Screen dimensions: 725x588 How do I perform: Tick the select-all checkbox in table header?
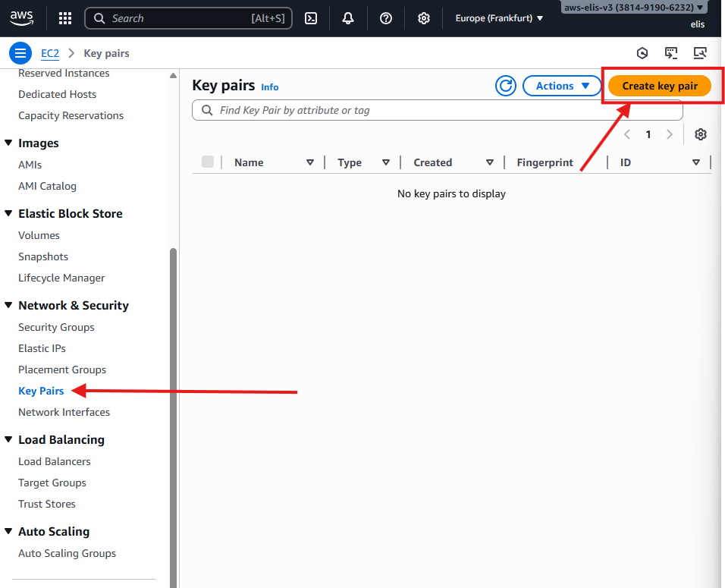(x=208, y=162)
